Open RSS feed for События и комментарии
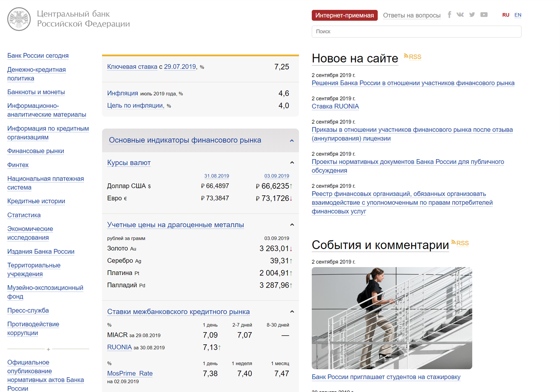Image resolution: width=560 pixels, height=392 pixels. (x=460, y=243)
